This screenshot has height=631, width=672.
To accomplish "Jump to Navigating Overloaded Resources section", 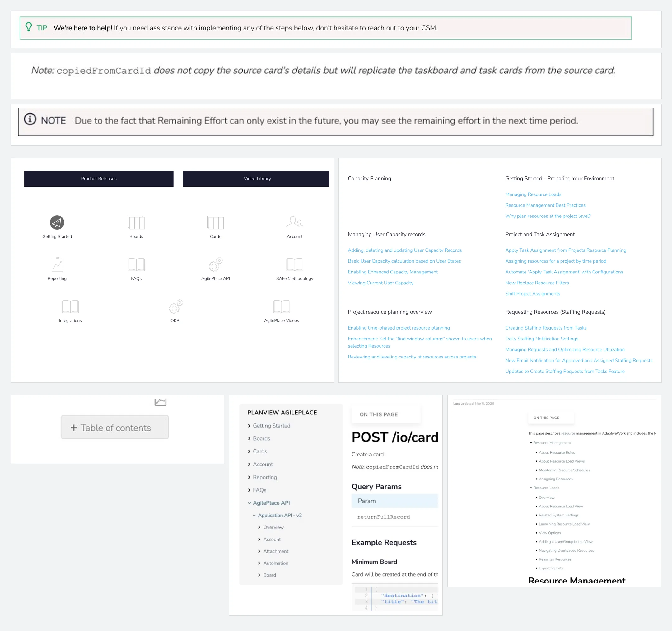I will 566,550.
